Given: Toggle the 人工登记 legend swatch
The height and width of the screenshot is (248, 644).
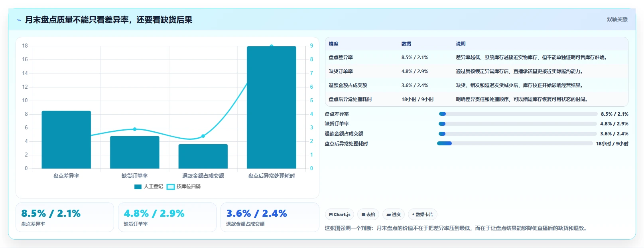Looking at the screenshot, I should [x=138, y=187].
